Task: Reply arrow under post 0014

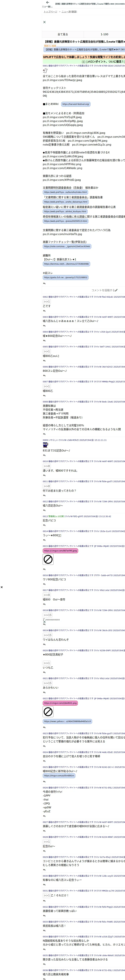Action: pos(44,540)
